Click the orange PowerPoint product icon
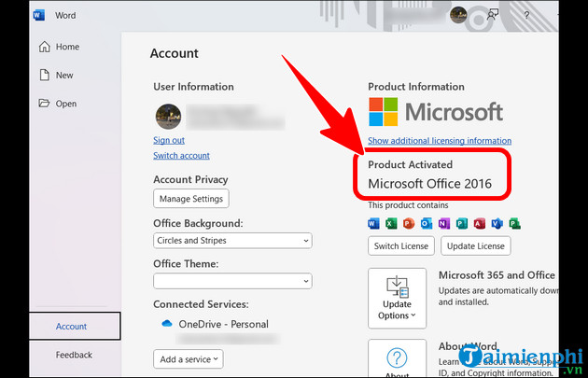Image resolution: width=588 pixels, height=378 pixels. pos(409,224)
